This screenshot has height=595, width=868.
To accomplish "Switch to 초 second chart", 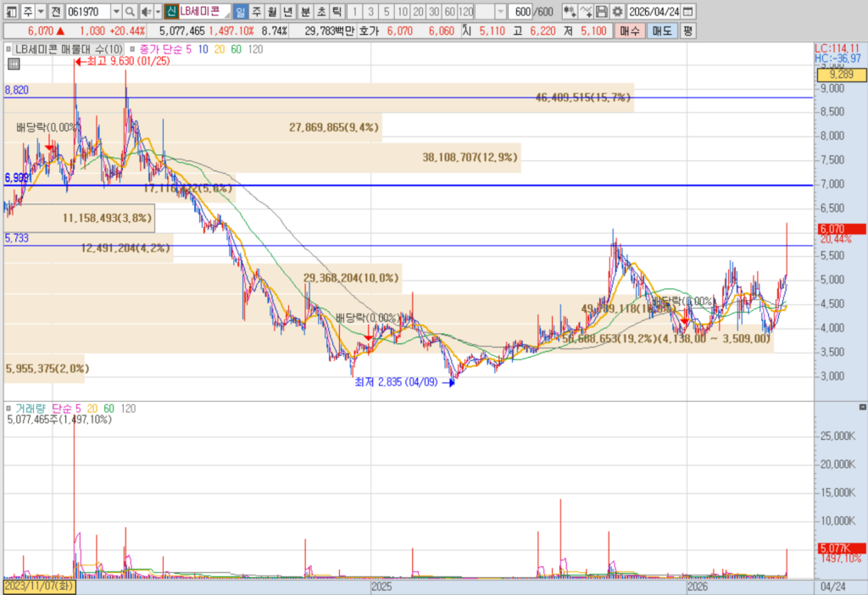I will (x=321, y=12).
